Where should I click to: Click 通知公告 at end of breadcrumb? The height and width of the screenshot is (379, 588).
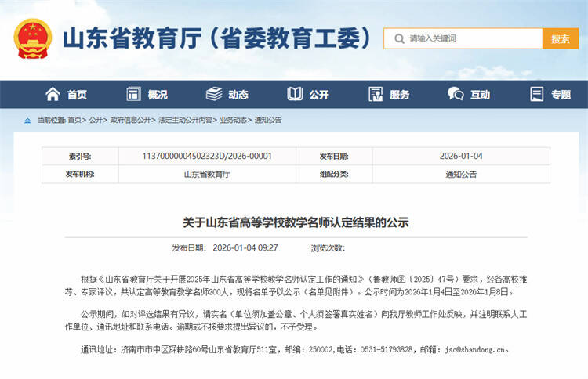click(x=268, y=120)
